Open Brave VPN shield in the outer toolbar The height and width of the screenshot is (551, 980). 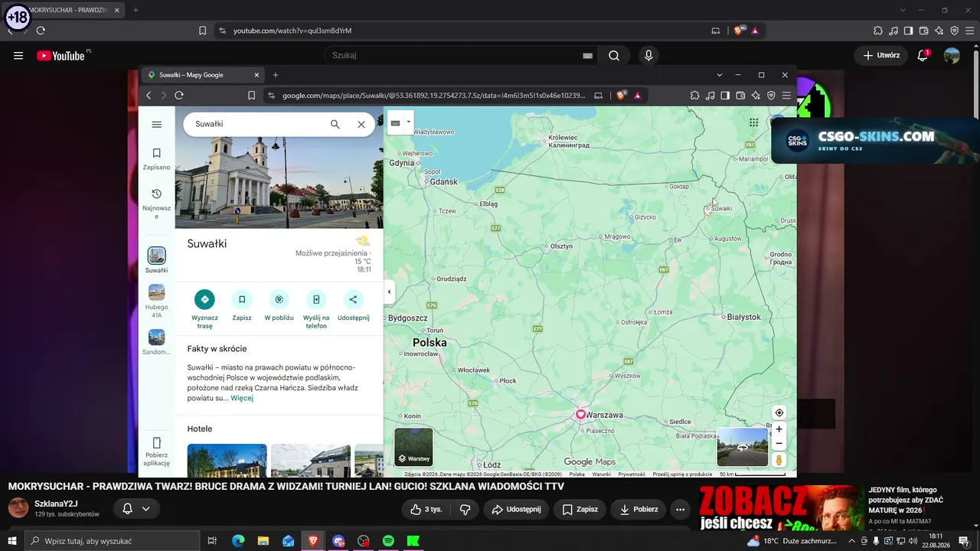click(955, 31)
